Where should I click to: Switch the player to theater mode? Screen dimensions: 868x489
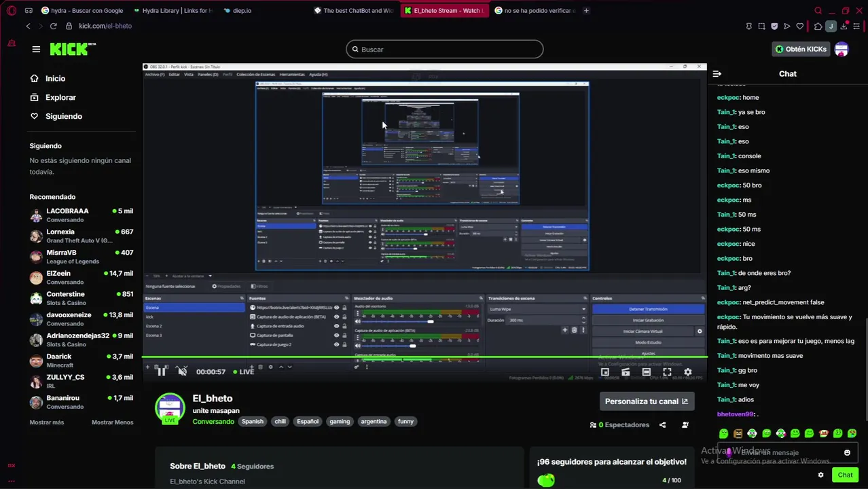[x=646, y=372]
